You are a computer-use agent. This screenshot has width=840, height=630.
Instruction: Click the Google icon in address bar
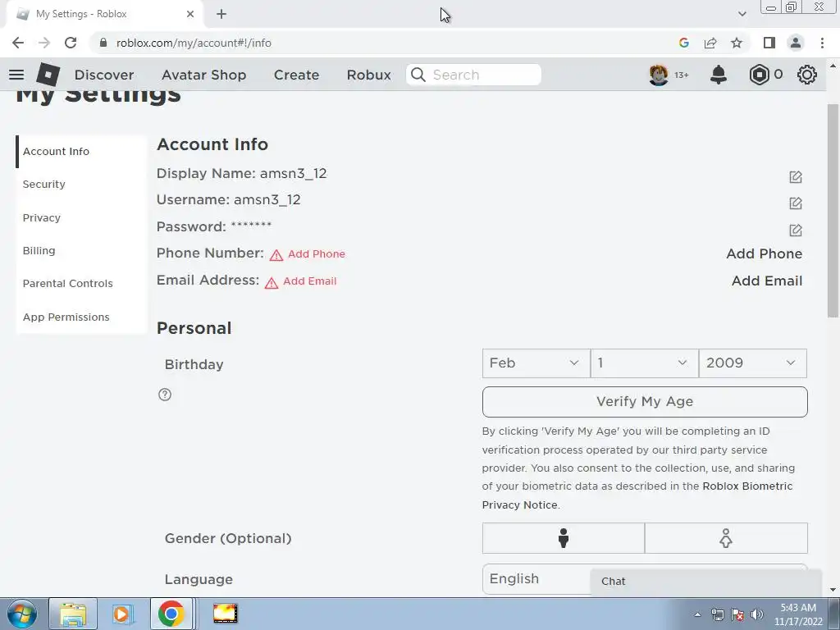683,43
